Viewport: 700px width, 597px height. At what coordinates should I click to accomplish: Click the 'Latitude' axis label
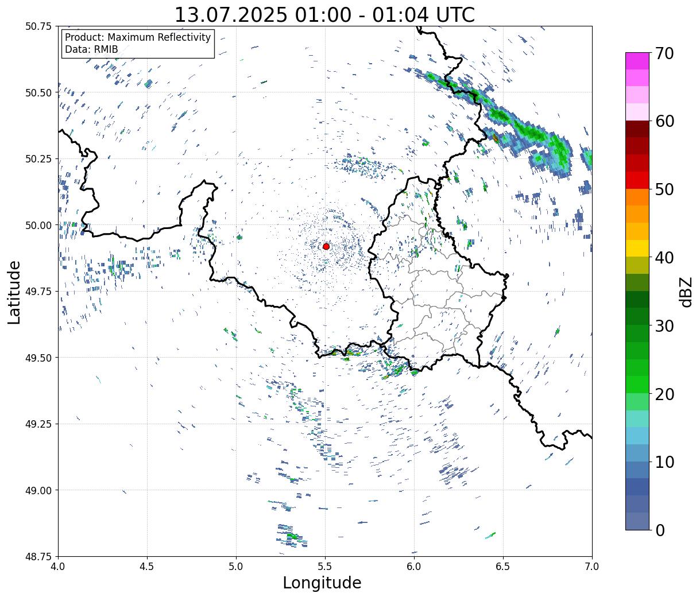pos(14,292)
